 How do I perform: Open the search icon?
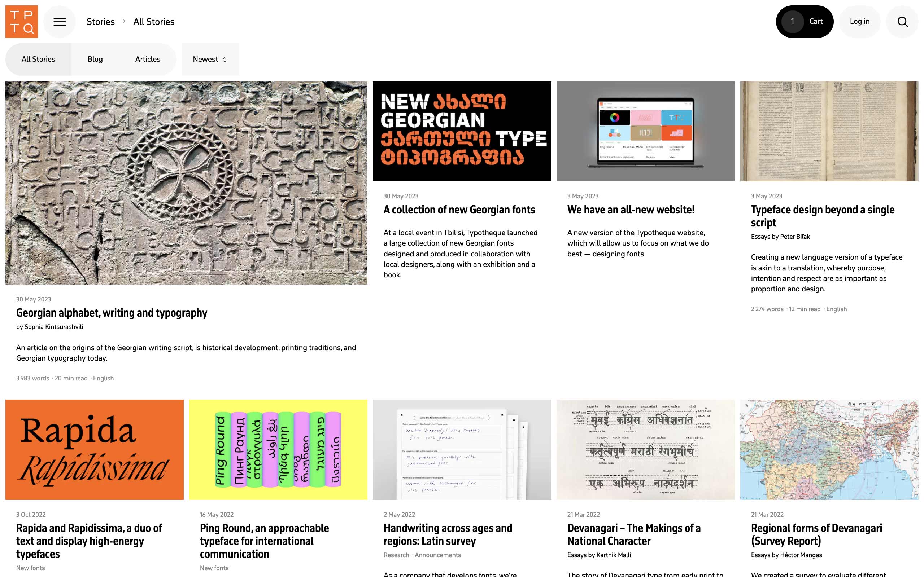pos(903,21)
